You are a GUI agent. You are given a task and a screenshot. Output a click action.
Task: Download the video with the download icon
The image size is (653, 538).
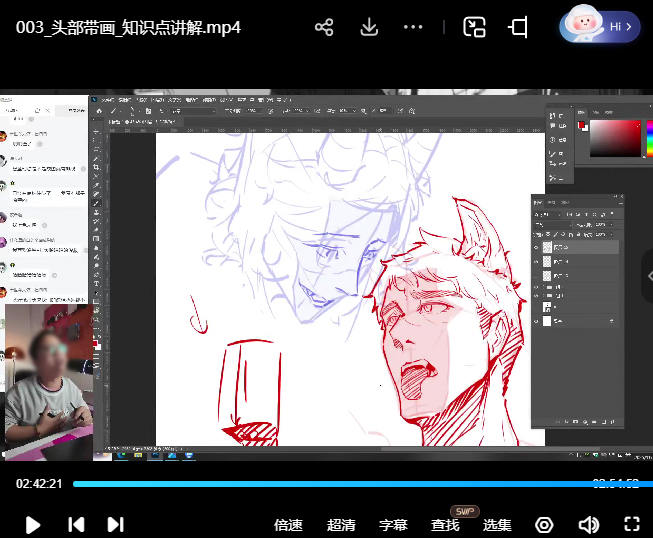click(x=369, y=27)
